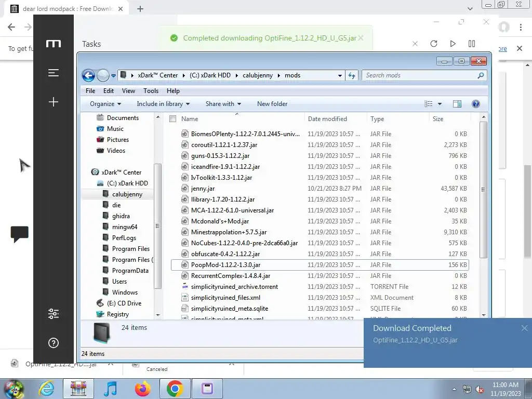Switch to Chrome in the taskbar

[175, 389]
